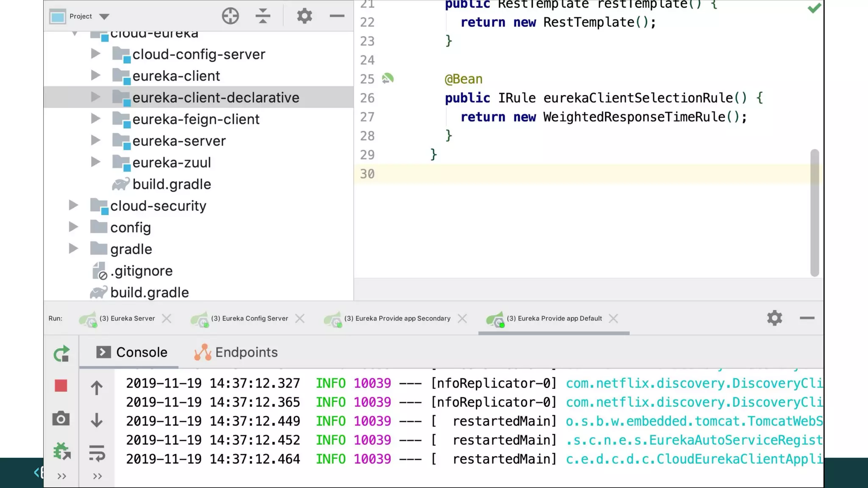Open Run panel gear settings
Viewport: 868px width, 488px height.
click(774, 318)
